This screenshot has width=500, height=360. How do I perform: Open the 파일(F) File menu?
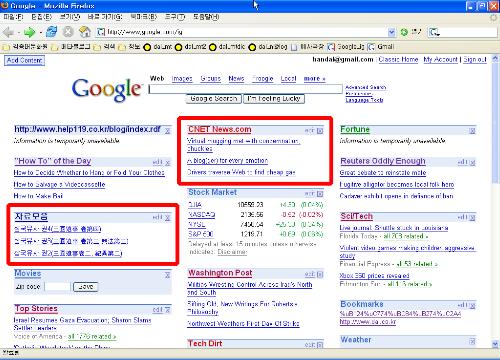13,17
